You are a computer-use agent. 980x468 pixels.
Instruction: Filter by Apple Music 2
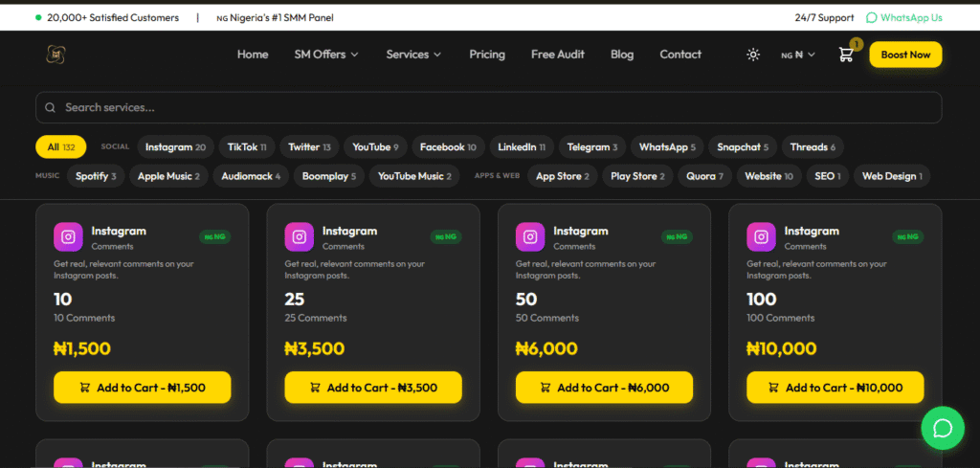click(168, 176)
